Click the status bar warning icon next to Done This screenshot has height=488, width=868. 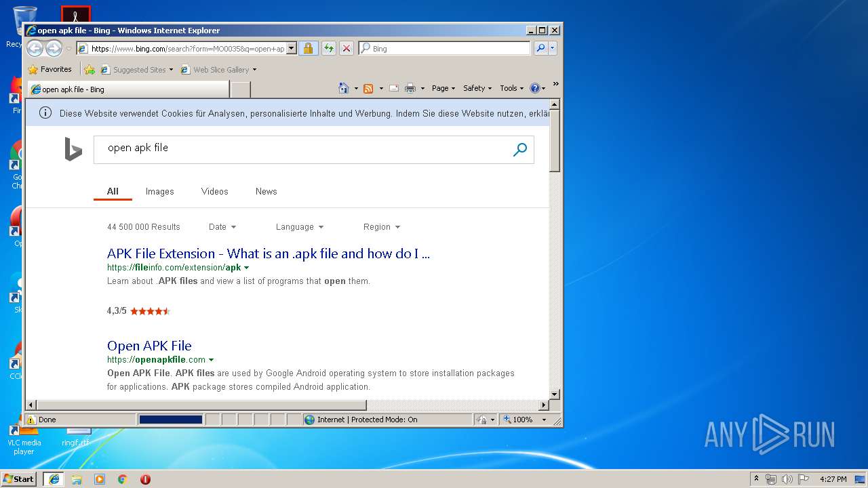pos(31,420)
